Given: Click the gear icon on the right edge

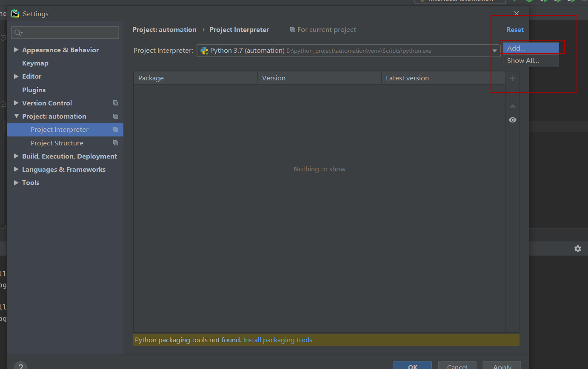Looking at the screenshot, I should coord(577,249).
